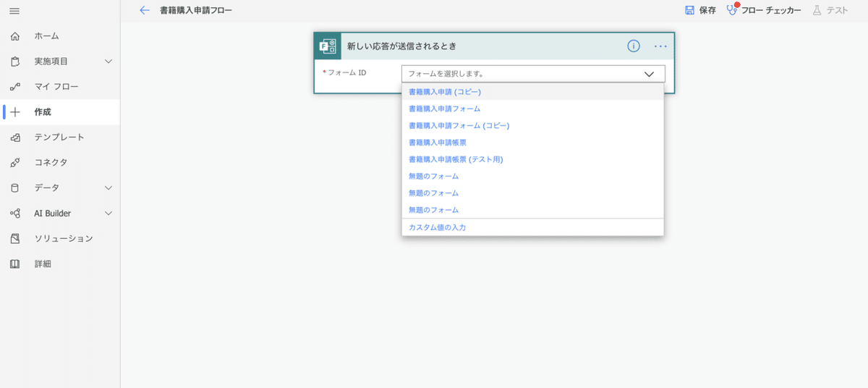This screenshot has width=868, height=388.
Task: Click the hamburger menu icon
Action: [14, 11]
